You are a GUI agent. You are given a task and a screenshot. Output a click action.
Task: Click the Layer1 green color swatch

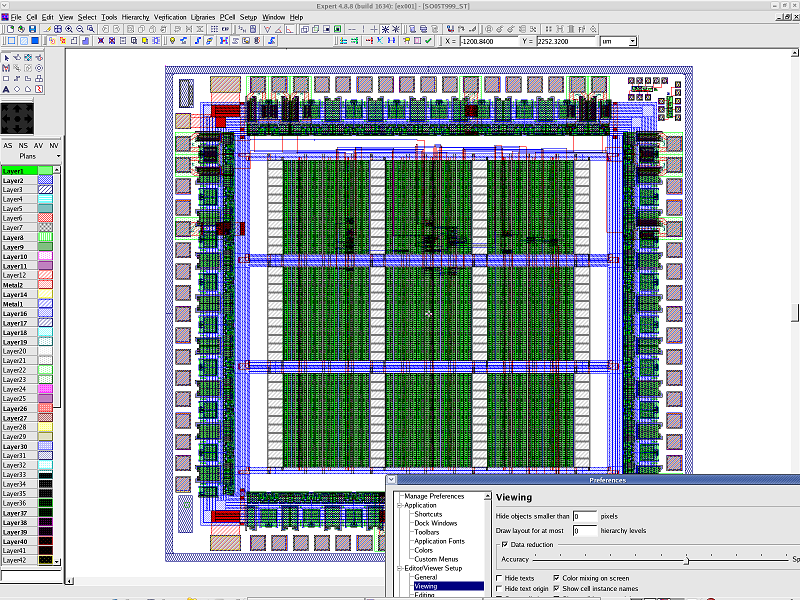[x=45, y=171]
